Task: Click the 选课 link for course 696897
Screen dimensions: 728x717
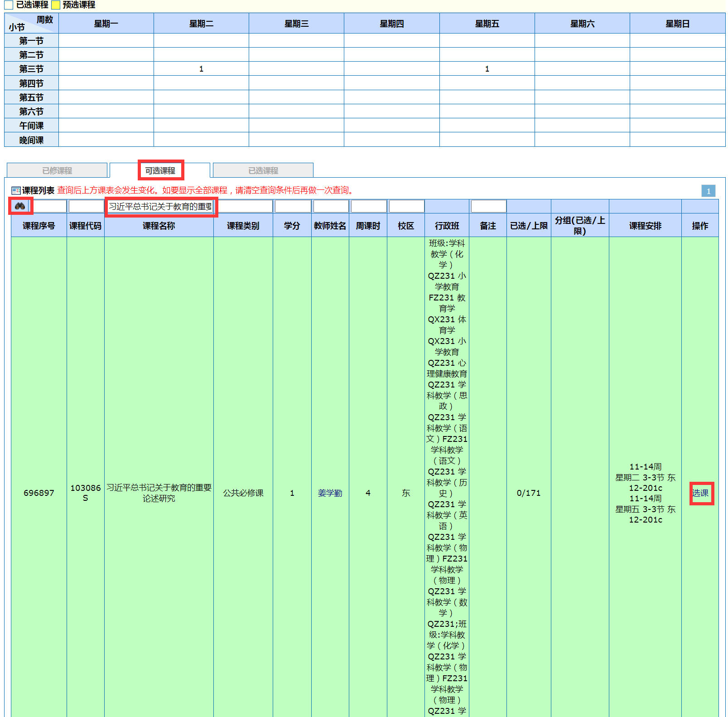Action: 700,493
